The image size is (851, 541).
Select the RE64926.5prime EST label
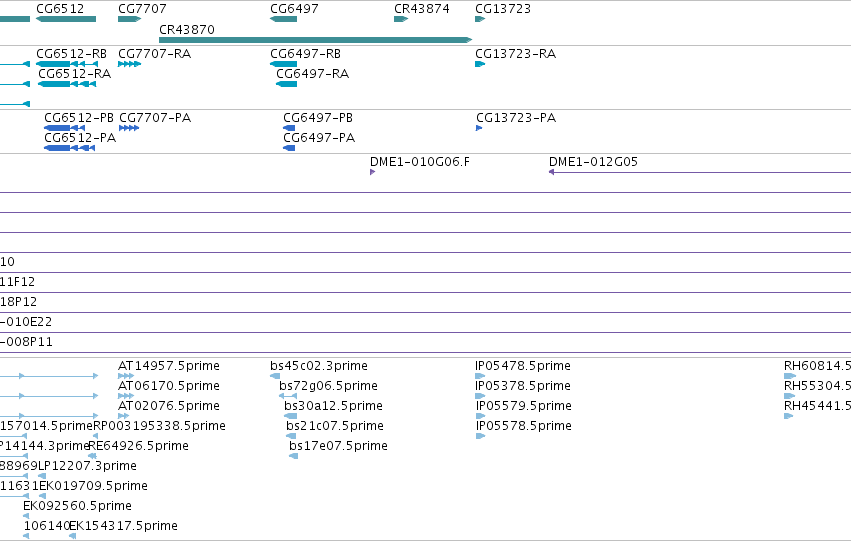tap(138, 445)
